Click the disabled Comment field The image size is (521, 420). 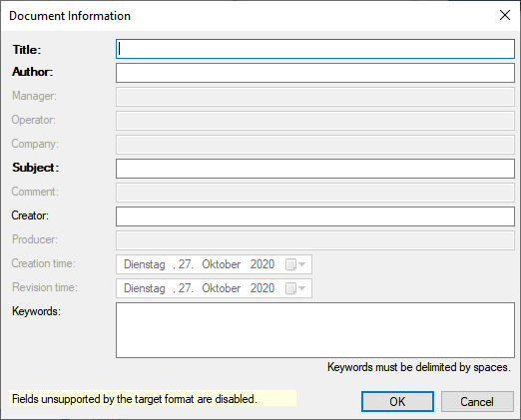315,193
